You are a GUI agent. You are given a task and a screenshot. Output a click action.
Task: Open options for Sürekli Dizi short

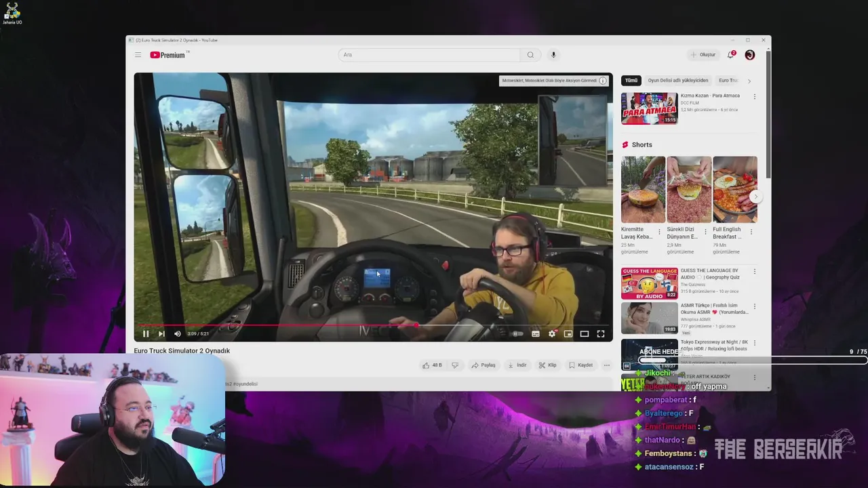(705, 232)
